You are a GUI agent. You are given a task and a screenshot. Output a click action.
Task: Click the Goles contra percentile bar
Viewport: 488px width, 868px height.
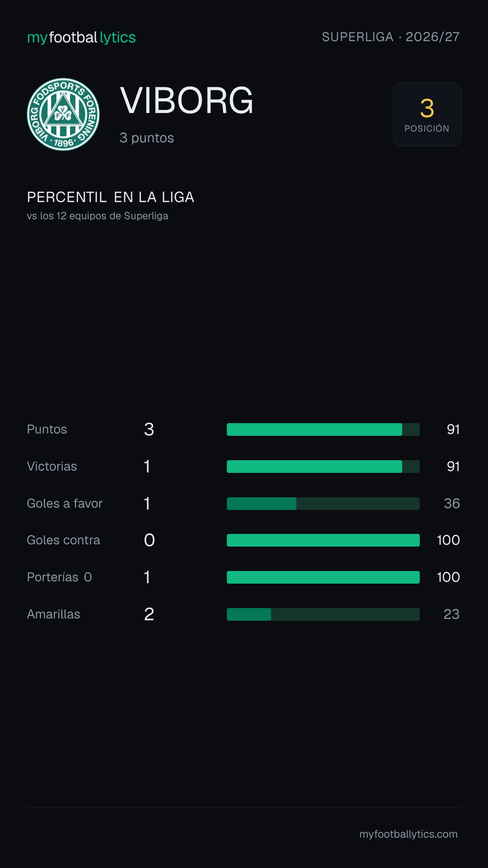[323, 540]
